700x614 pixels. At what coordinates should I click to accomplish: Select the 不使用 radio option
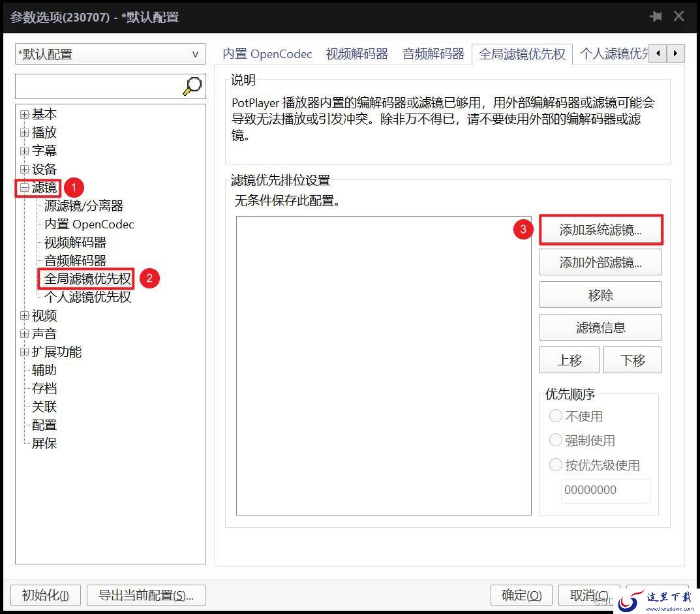pyautogui.click(x=576, y=416)
